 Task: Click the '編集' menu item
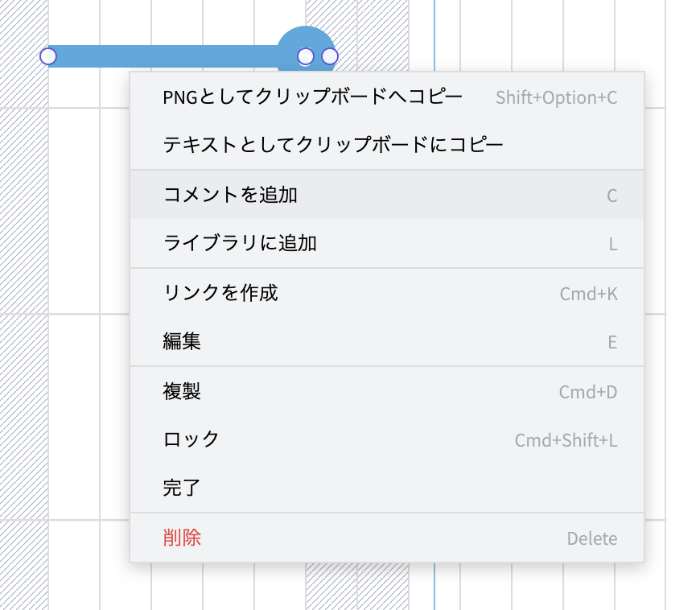182,342
